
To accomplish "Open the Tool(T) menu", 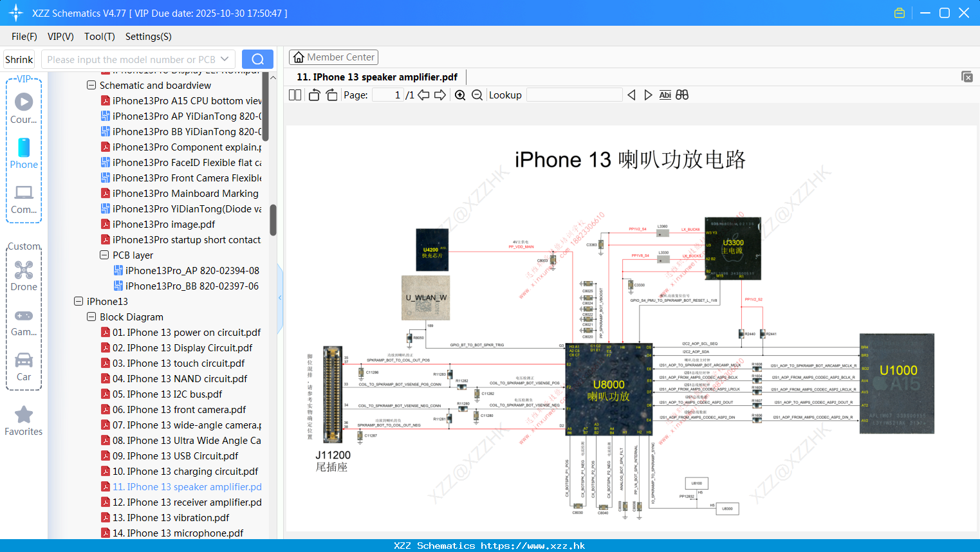I will pos(100,37).
